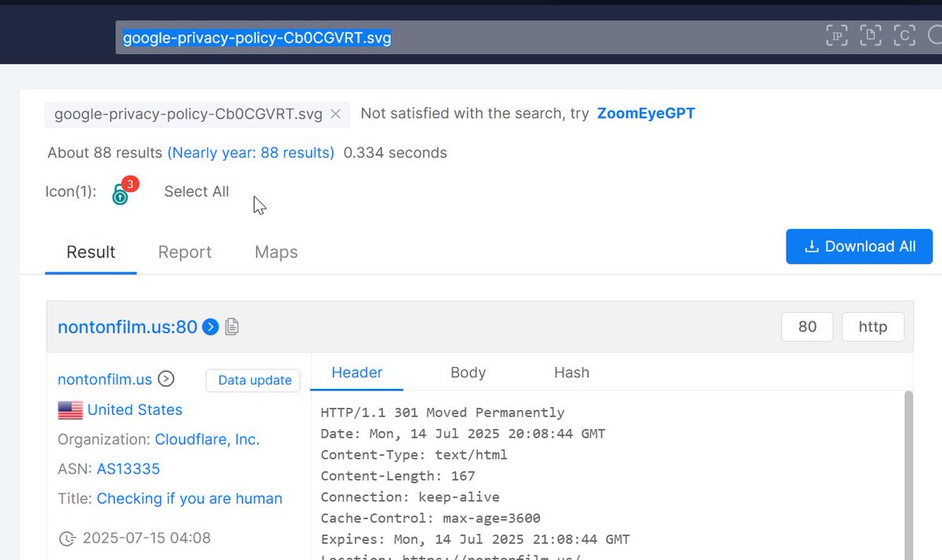View the Hash tab of the result
Viewport: 942px width, 560px height.
[571, 373]
